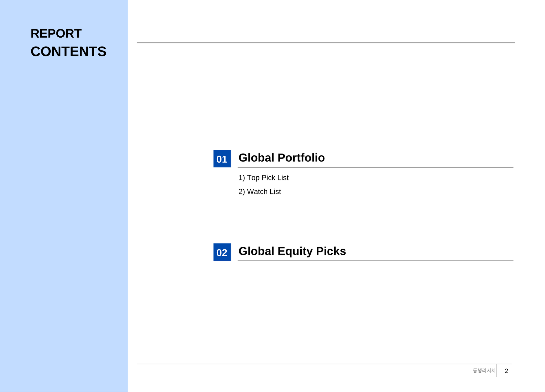Click the blue "02" section number box

[x=222, y=252]
